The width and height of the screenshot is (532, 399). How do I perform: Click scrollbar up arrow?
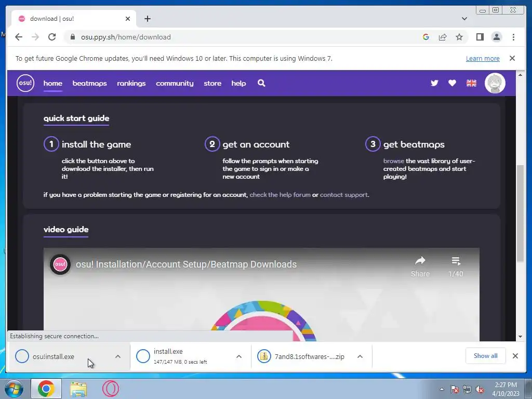point(520,75)
